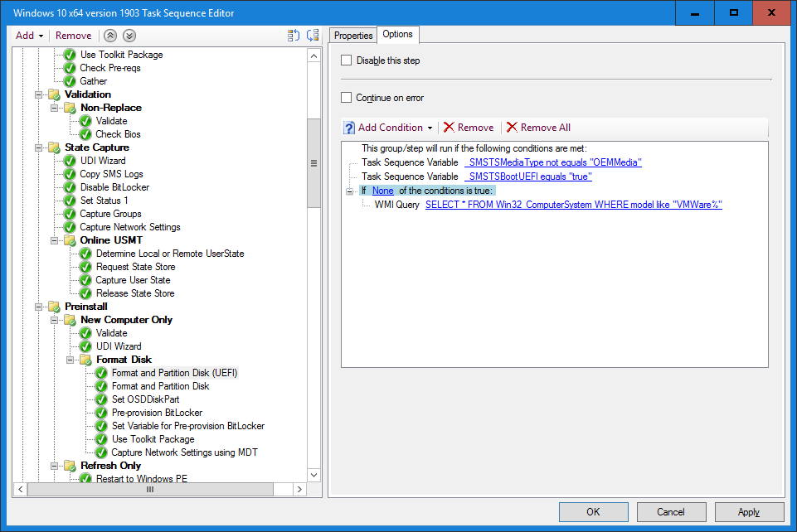Image resolution: width=797 pixels, height=532 pixels.
Task: Click green check icon beside Disable BitLocker
Action: coord(70,187)
